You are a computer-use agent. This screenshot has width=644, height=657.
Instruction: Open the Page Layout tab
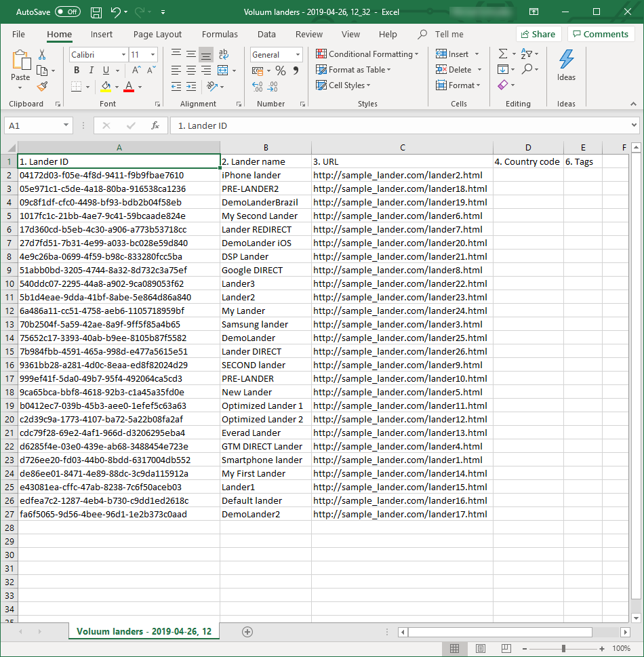click(x=157, y=35)
